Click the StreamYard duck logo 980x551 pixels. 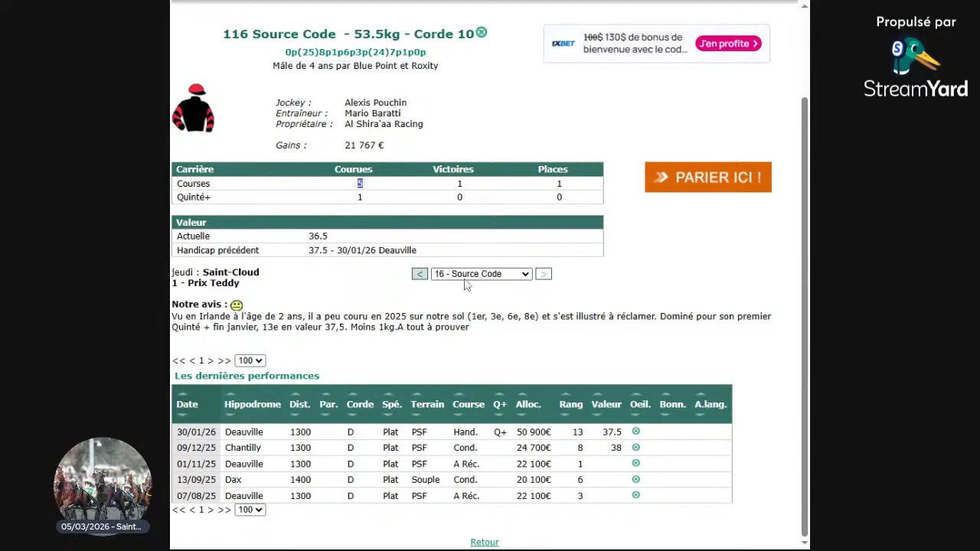[x=914, y=56]
